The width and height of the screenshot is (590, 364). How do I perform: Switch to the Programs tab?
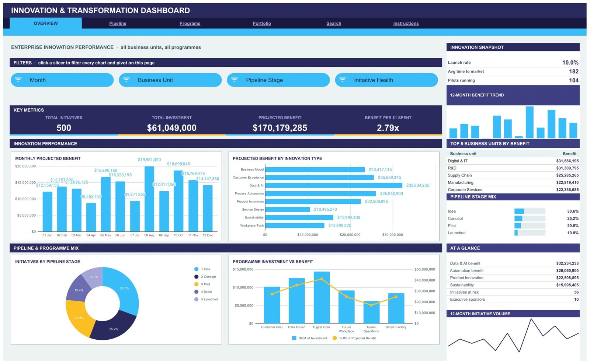[190, 23]
